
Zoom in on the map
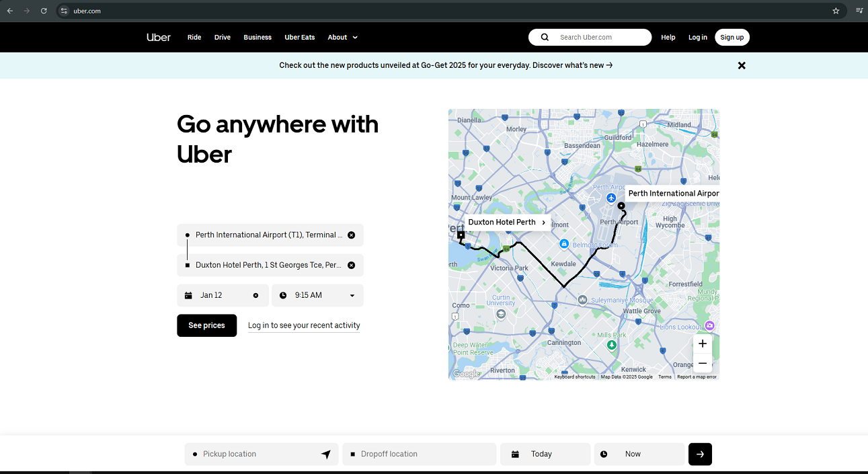point(703,344)
